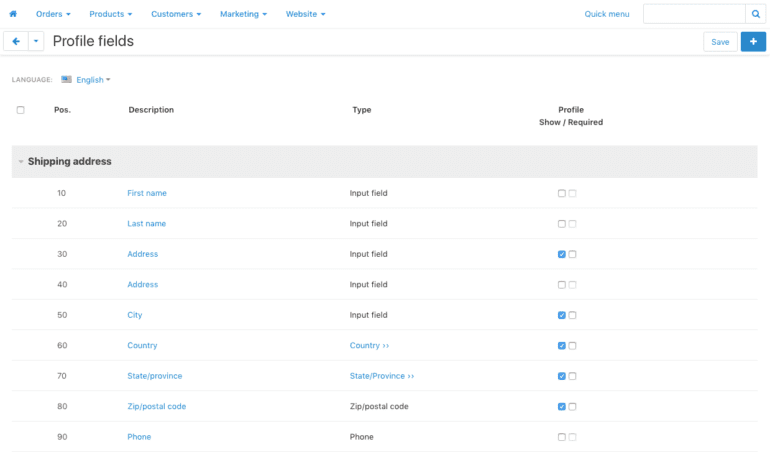770x452 pixels.
Task: Open Address field link at position 40
Action: click(142, 284)
